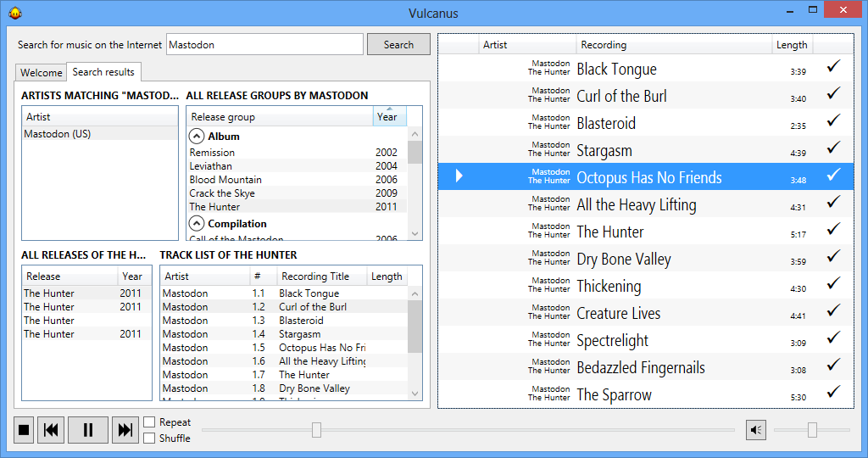Click the checkmark beside The Hunter playlist entry
The image size is (868, 458).
coord(833,229)
